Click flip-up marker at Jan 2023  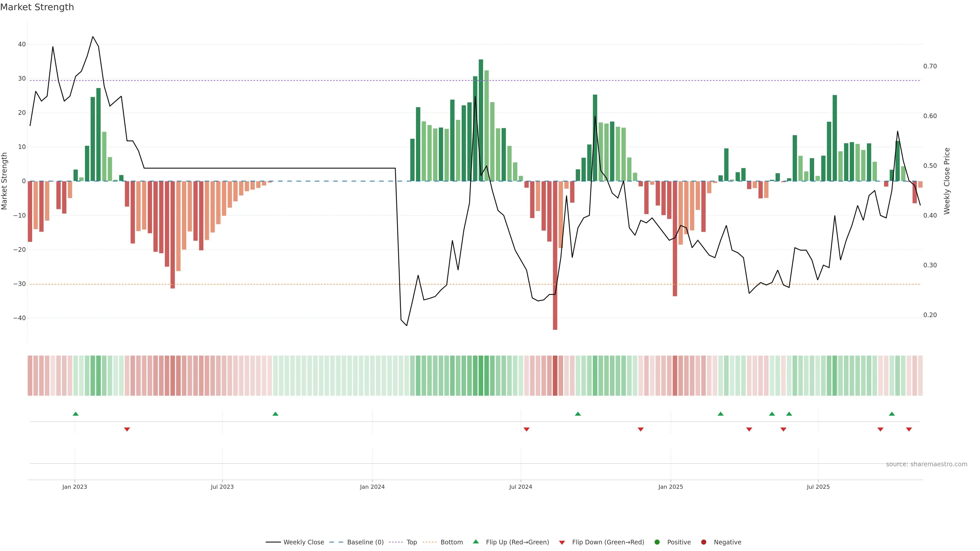[x=76, y=414]
